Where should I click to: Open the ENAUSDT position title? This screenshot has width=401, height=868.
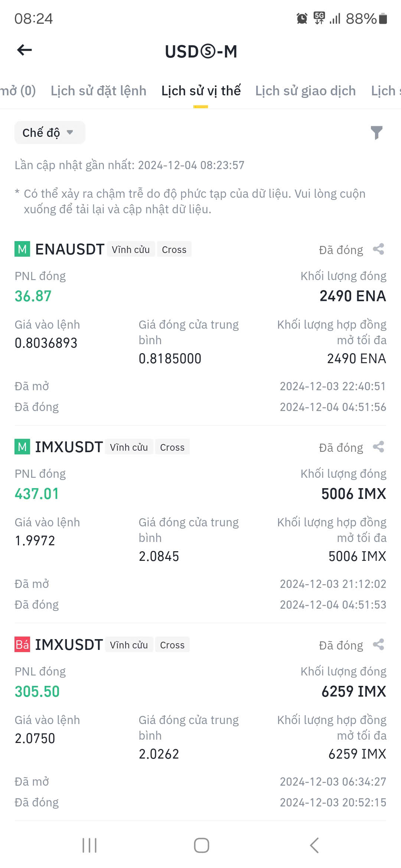[69, 249]
